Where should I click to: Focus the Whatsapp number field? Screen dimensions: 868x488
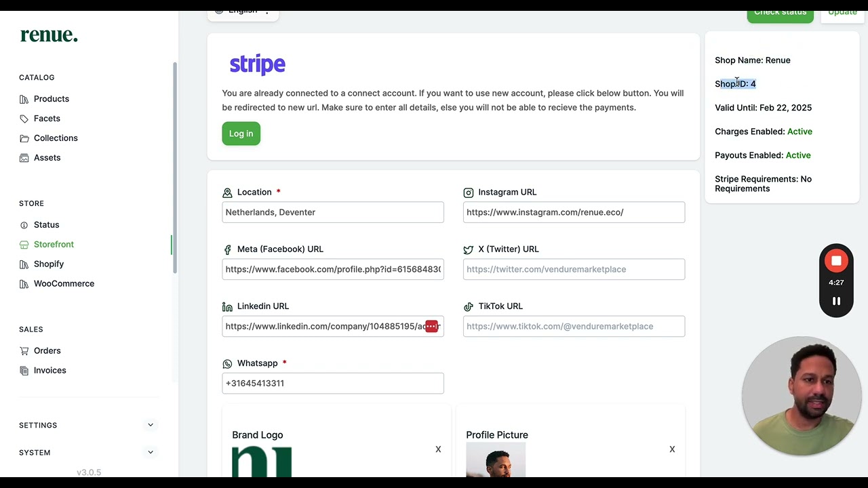[x=333, y=383]
